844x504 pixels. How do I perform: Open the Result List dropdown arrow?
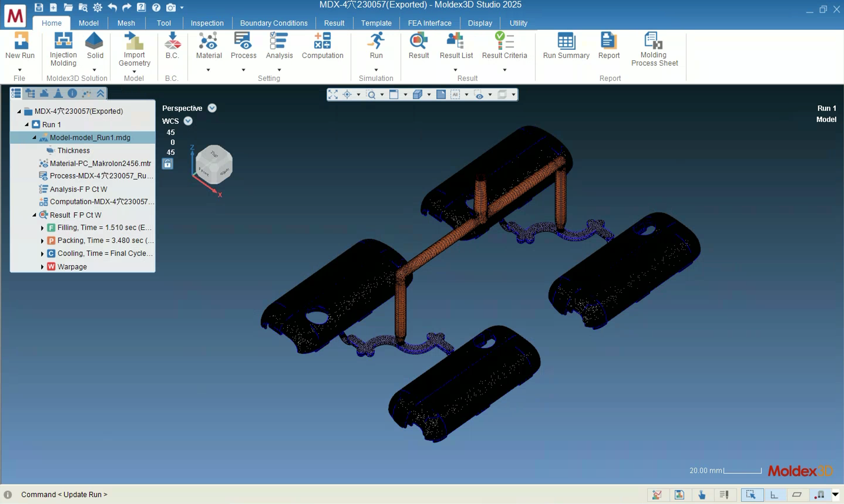[x=455, y=70]
